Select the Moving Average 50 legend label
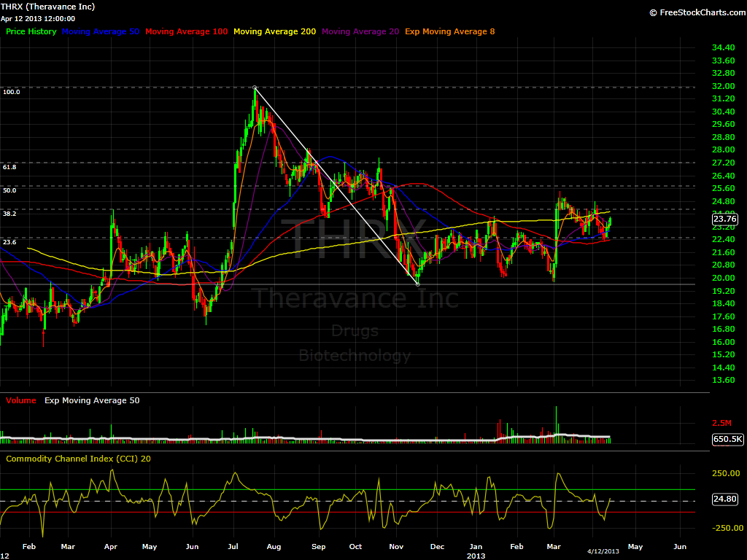The image size is (747, 560). click(101, 31)
